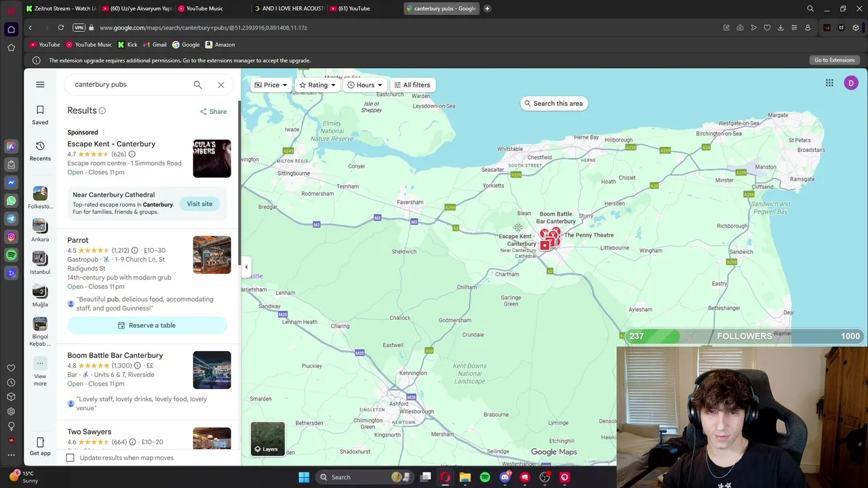Click the Get app icon
The height and width of the screenshot is (488, 868).
[x=40, y=447]
